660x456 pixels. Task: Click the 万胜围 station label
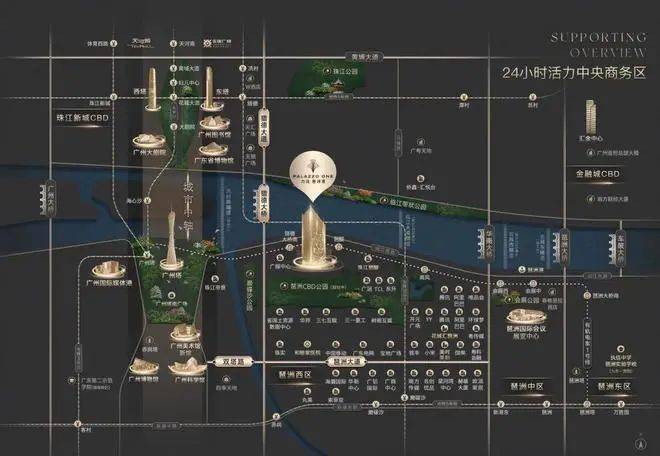pos(621,412)
